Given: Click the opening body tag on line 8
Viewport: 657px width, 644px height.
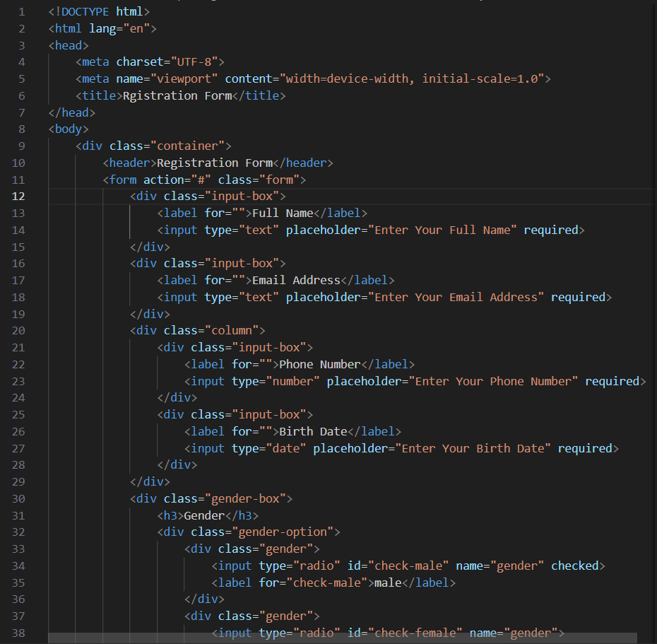Looking at the screenshot, I should point(69,129).
